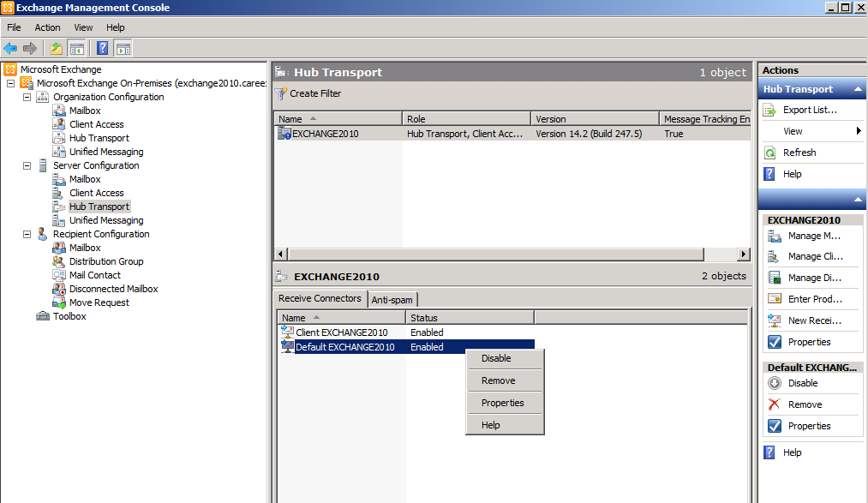Click the red X Remove icon
Screen dimensions: 868x503
pos(775,404)
